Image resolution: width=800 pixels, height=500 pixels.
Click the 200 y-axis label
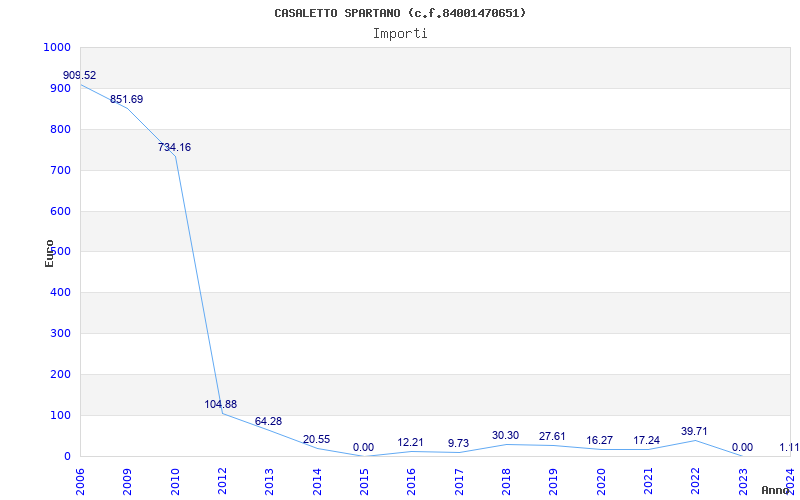click(x=60, y=374)
